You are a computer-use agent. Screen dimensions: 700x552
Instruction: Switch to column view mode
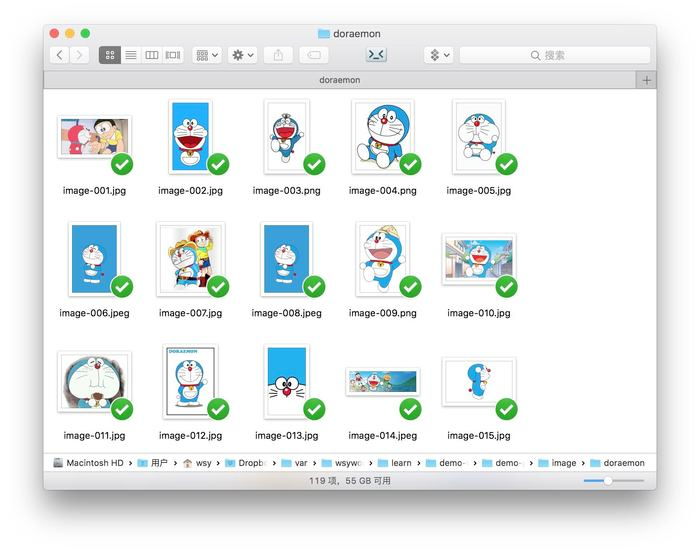pyautogui.click(x=152, y=55)
